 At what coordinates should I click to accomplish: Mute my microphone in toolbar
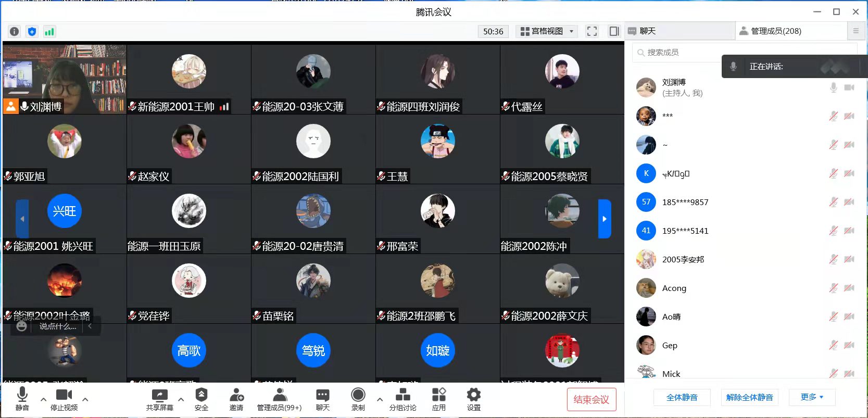[22, 399]
